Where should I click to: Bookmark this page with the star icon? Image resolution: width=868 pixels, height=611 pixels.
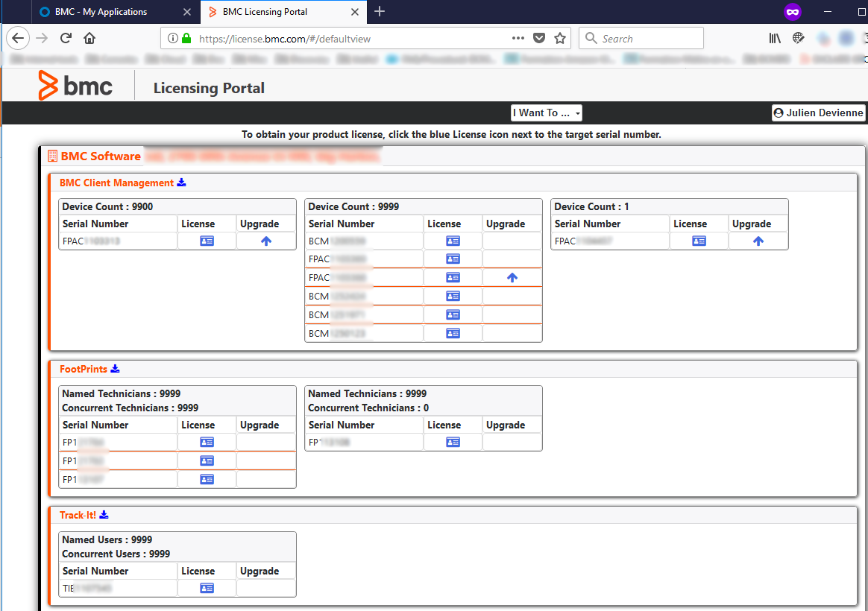(x=560, y=38)
